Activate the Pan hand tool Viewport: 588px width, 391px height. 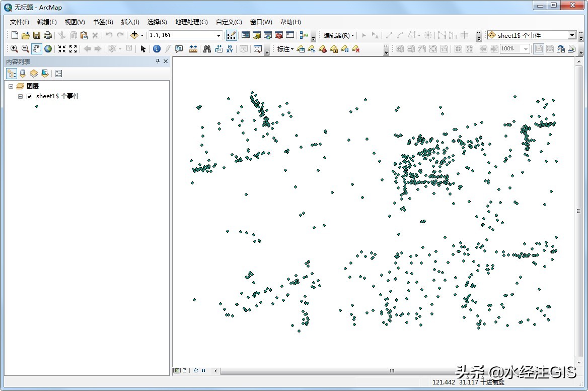(x=37, y=49)
